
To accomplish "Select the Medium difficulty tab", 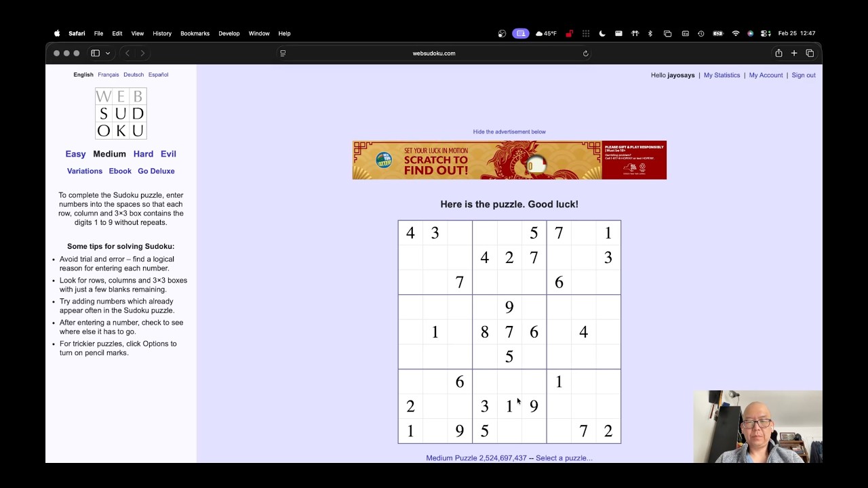I will pos(110,154).
